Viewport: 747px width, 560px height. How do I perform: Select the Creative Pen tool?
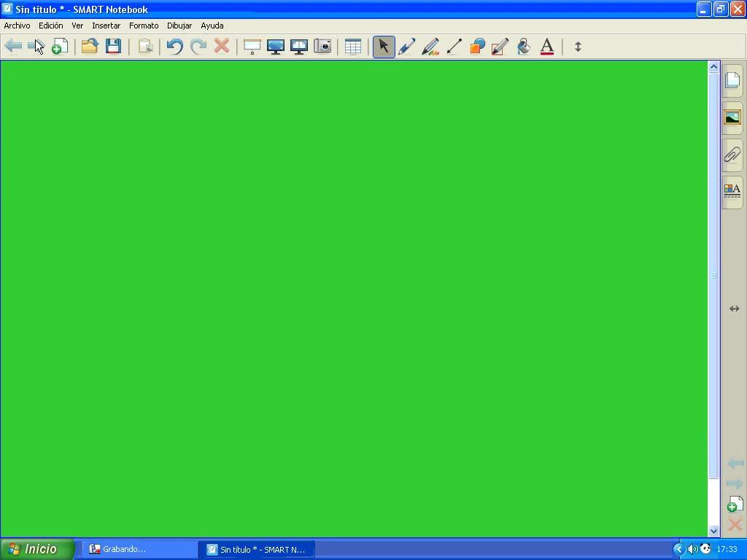pos(430,46)
